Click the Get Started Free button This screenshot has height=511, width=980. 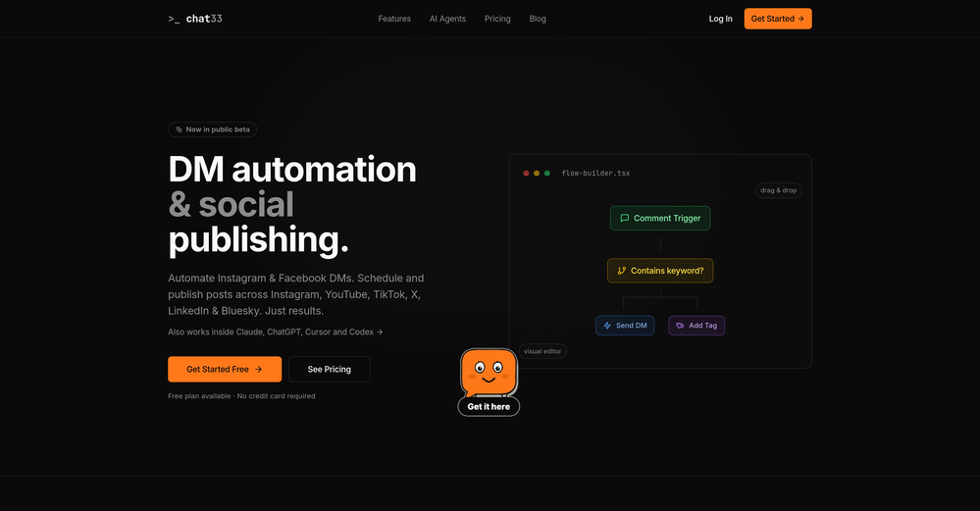pos(225,369)
